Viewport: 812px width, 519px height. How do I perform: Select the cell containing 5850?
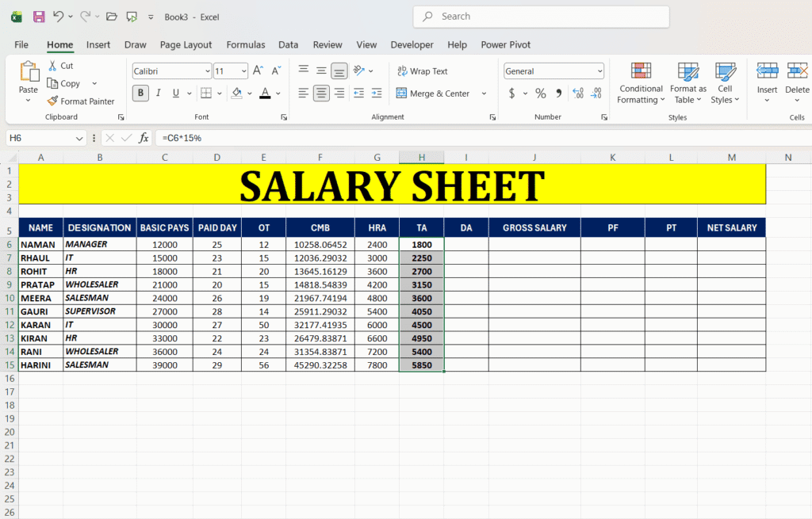[422, 364]
